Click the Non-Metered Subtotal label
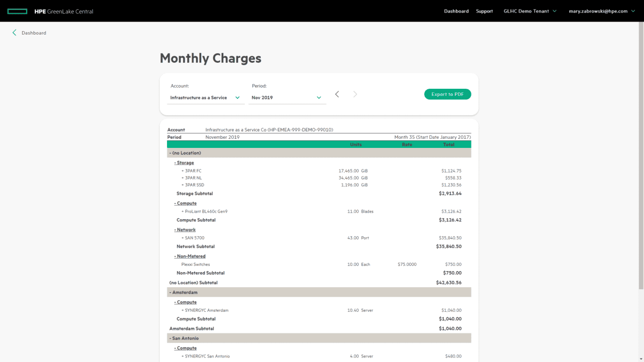Screen dimensions: 644x362 click(201, 273)
